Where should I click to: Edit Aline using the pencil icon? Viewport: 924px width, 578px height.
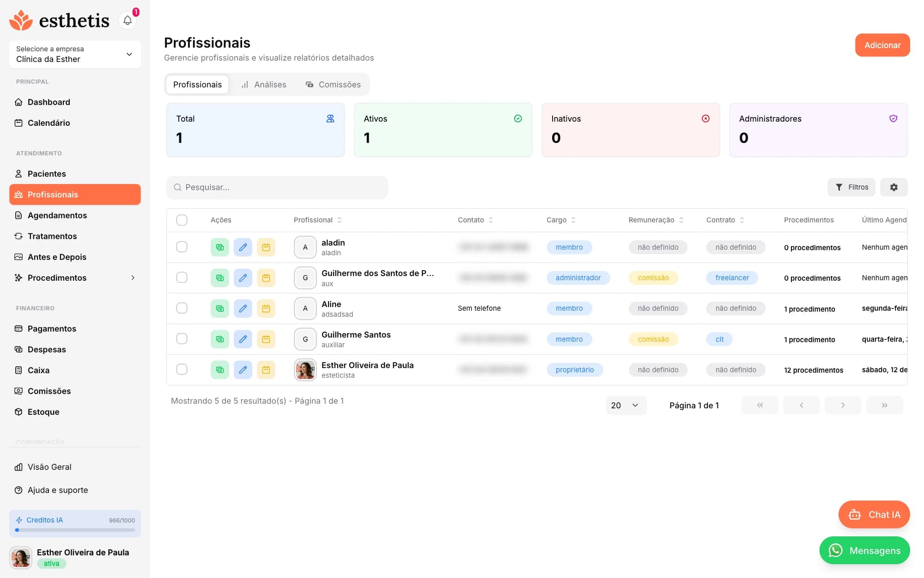243,308
